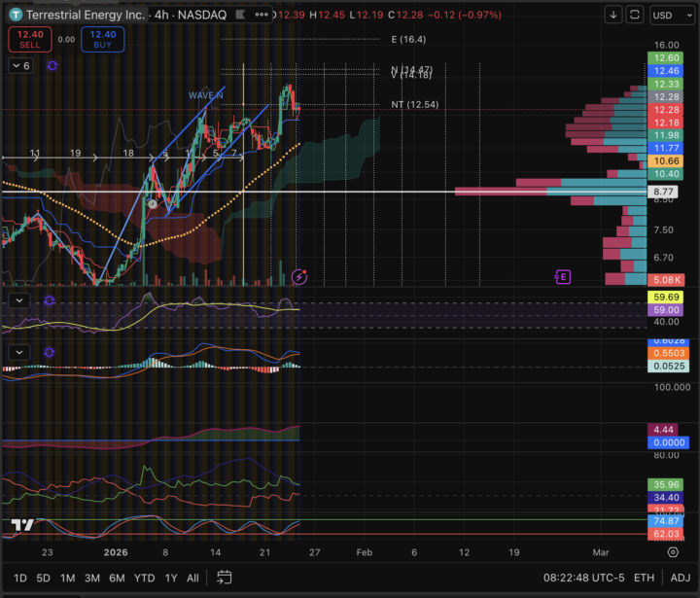Toggle ADJ adjusted data
Image resolution: width=700 pixels, height=598 pixels.
click(681, 578)
